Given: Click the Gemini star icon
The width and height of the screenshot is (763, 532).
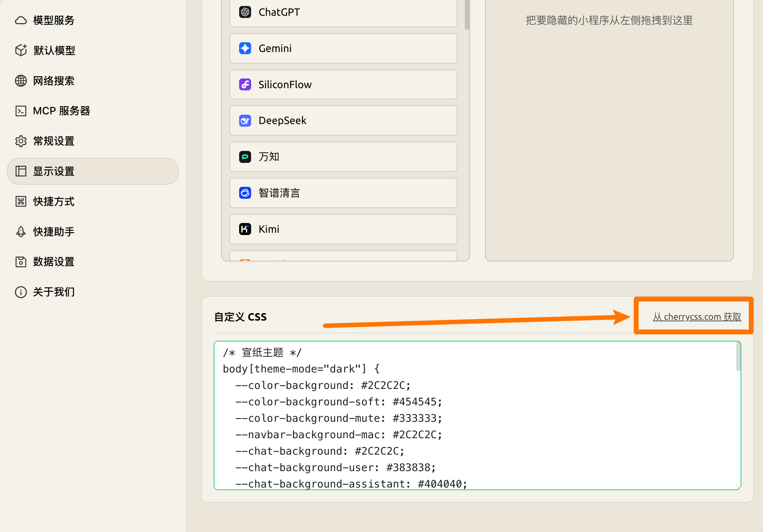Looking at the screenshot, I should (x=245, y=49).
